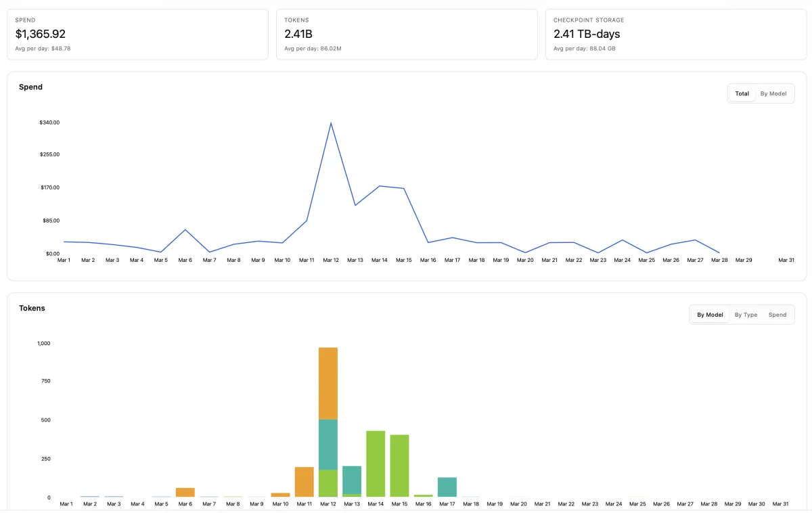The height and width of the screenshot is (513, 812).
Task: Click the TOKENS summary card
Action: click(x=406, y=32)
